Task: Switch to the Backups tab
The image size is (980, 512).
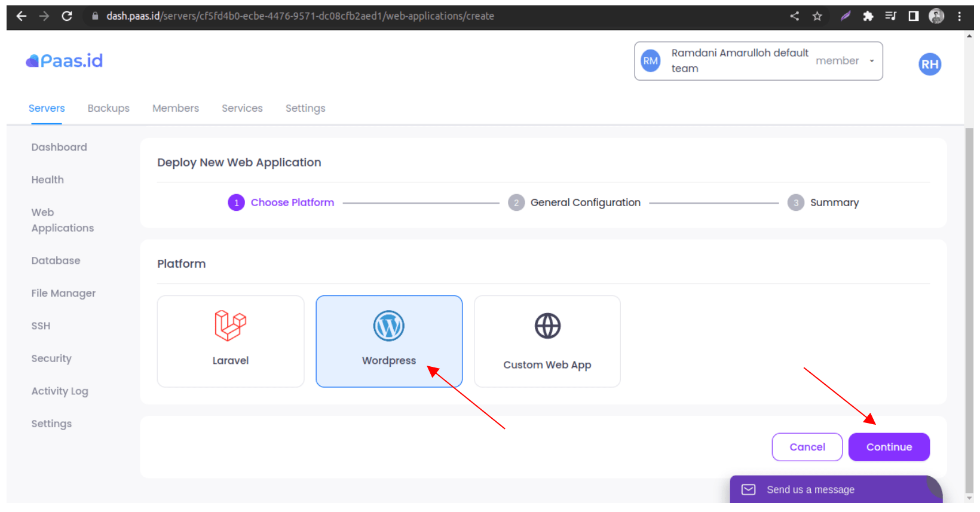Action: click(x=108, y=108)
